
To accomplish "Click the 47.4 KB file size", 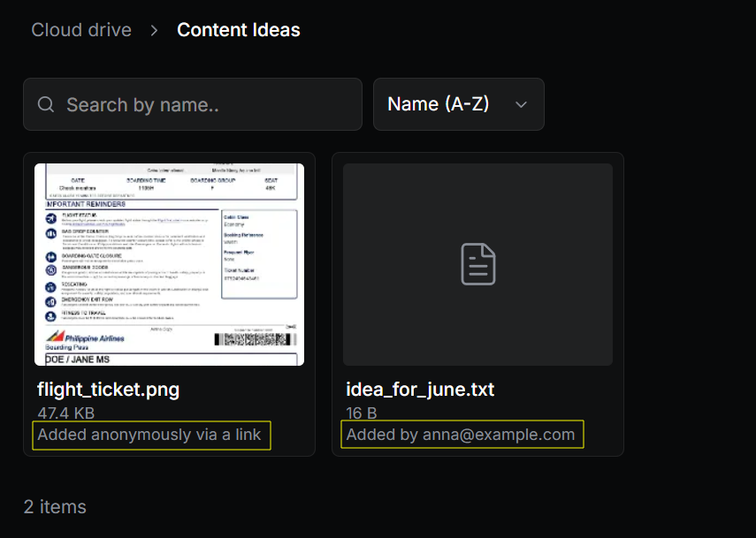I will [x=66, y=413].
